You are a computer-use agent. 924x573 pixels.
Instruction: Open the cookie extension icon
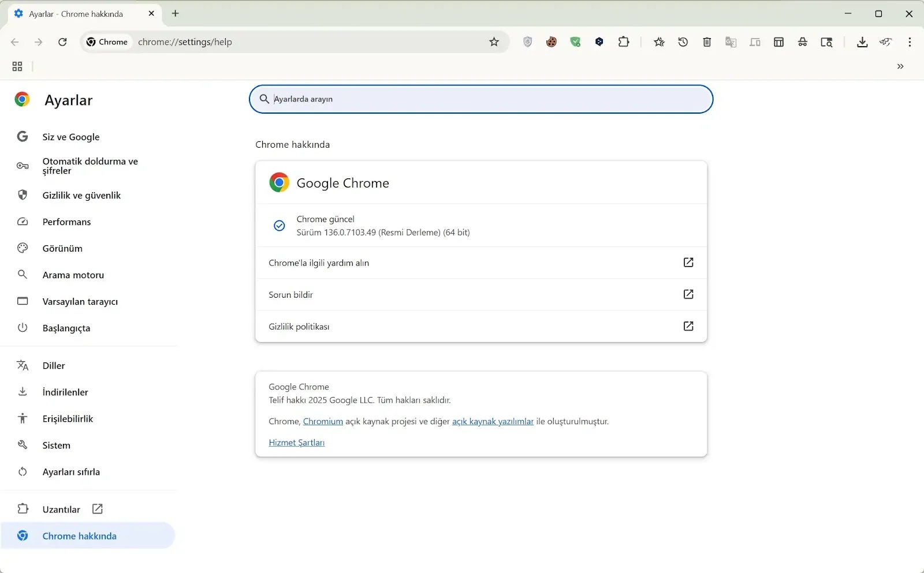(552, 42)
